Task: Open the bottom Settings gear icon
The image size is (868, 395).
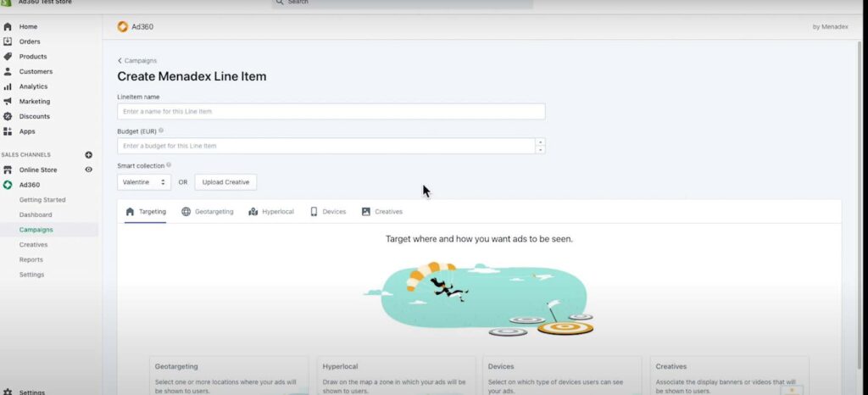Action: [x=7, y=392]
